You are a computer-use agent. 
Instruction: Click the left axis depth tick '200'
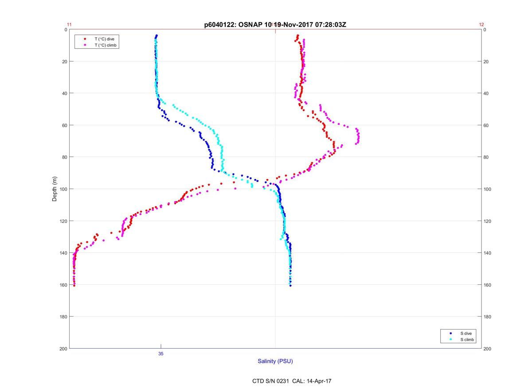(63, 349)
